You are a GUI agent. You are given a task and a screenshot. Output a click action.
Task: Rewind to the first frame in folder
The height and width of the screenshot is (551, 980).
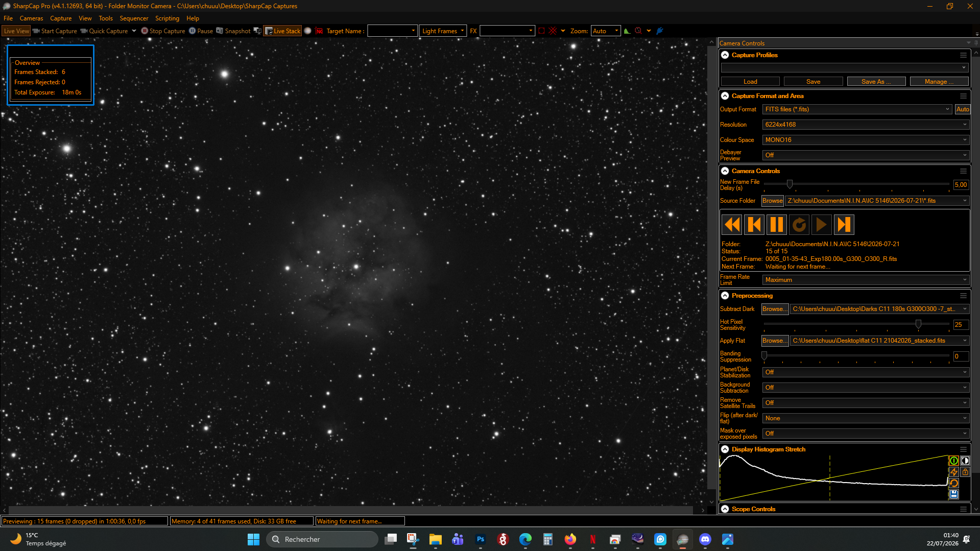(x=732, y=225)
